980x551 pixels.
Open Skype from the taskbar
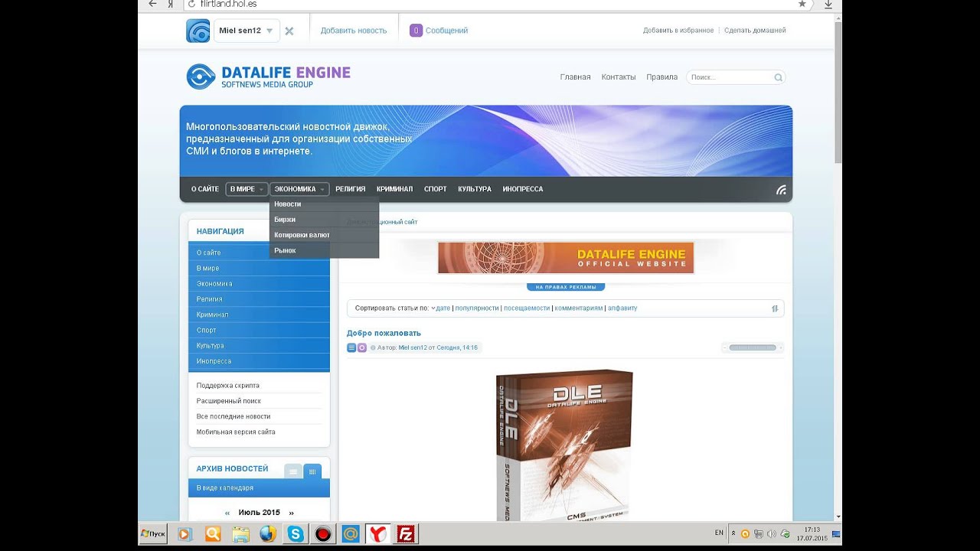[295, 534]
